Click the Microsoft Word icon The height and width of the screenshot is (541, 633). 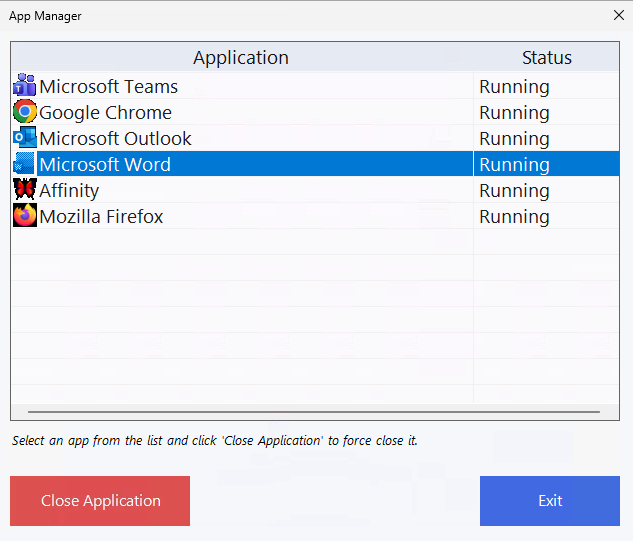click(x=24, y=164)
